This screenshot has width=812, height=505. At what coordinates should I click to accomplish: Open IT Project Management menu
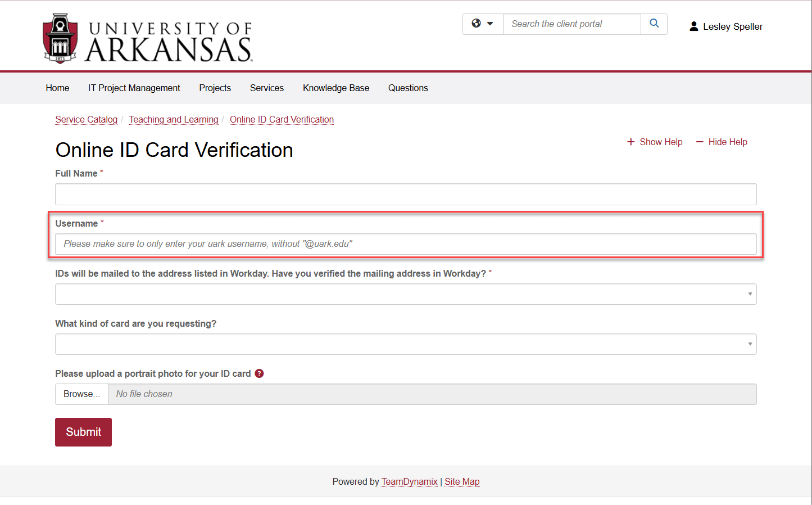pos(134,88)
